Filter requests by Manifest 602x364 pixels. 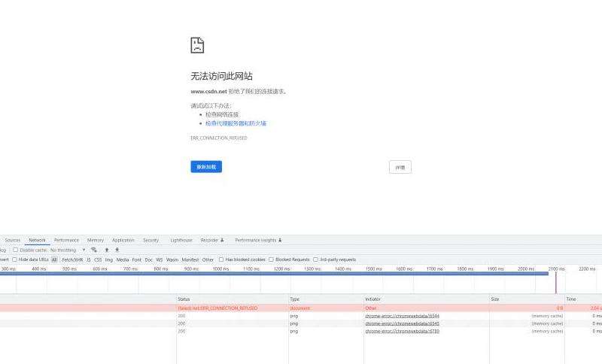190,259
